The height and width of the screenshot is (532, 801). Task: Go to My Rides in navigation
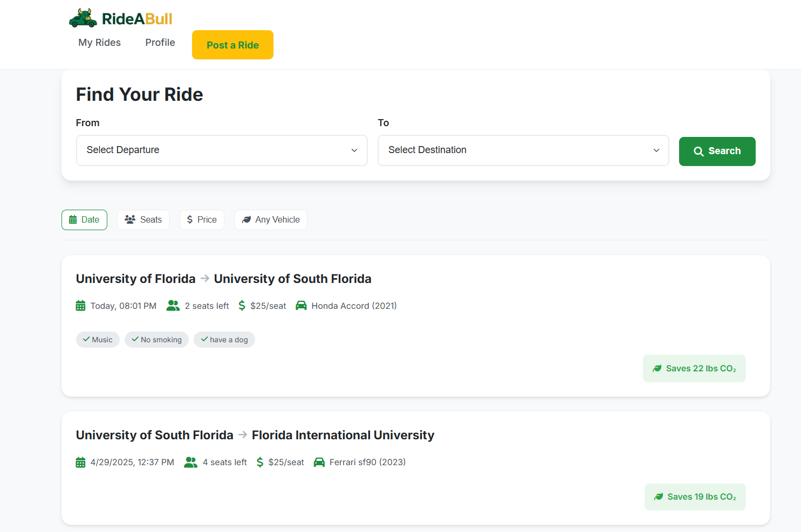100,43
